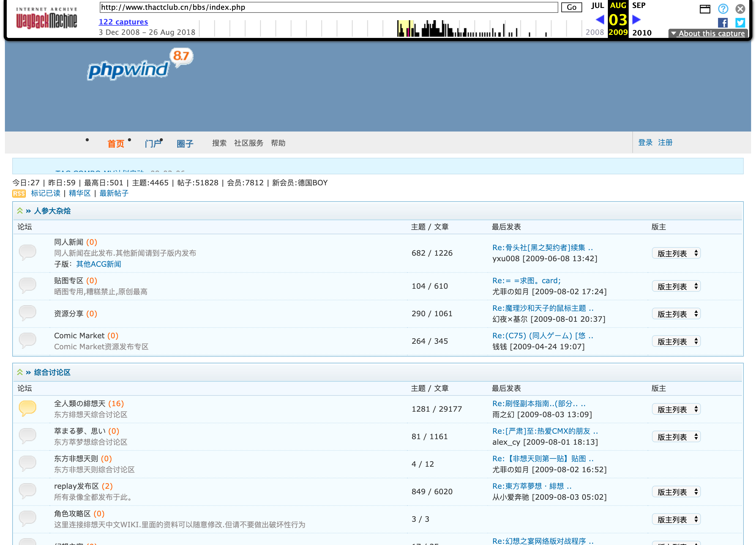Open the 同人新闻 forum title
This screenshot has width=756, height=545.
69,242
